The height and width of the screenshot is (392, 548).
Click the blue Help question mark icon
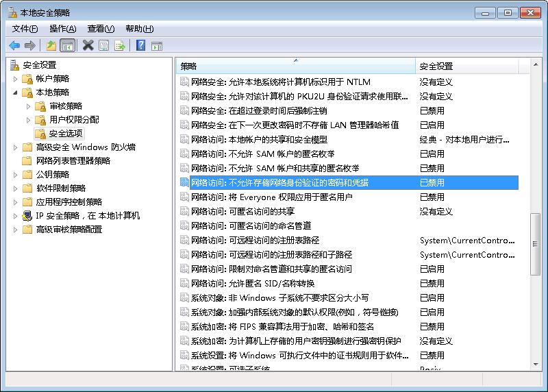tap(140, 46)
